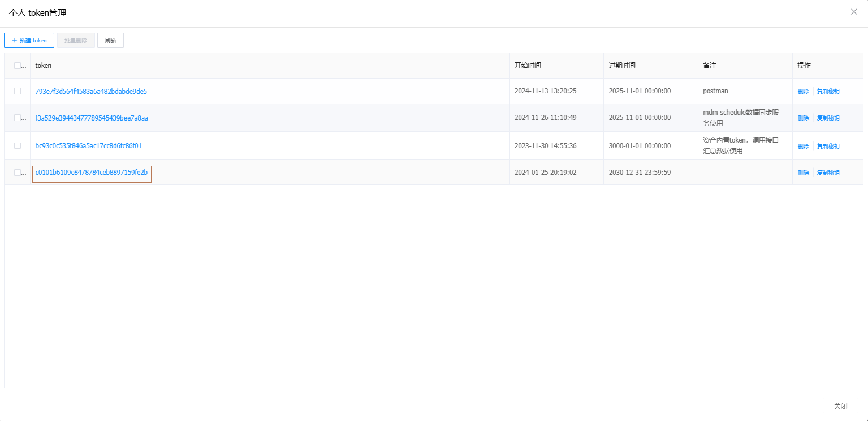868x421 pixels.
Task: Click the 刷新 refresh button
Action: point(110,40)
